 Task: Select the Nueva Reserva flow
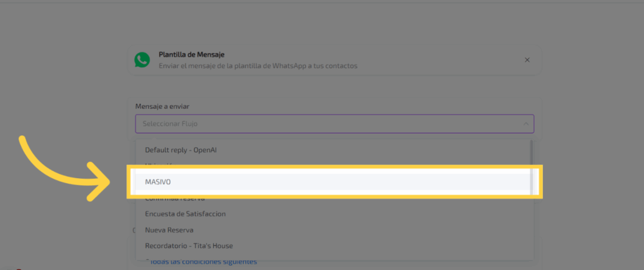pyautogui.click(x=169, y=230)
